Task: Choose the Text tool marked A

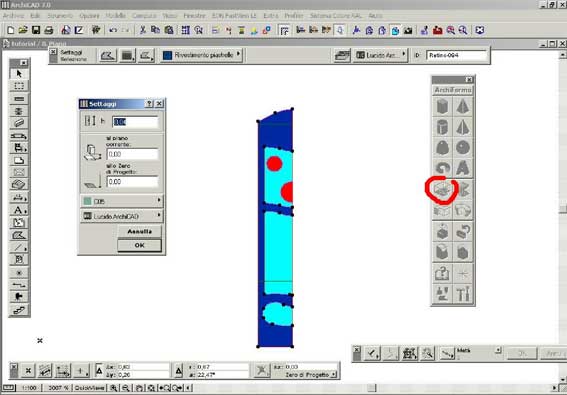Action: (x=19, y=210)
